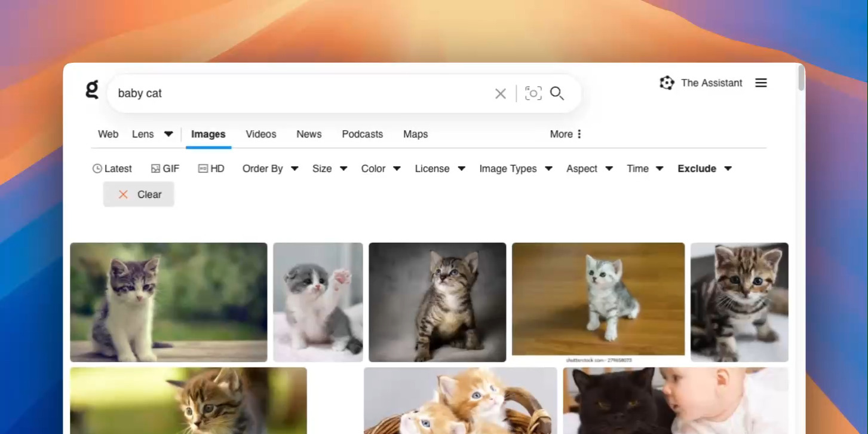Open More search categories
The image size is (868, 434).
(x=564, y=134)
